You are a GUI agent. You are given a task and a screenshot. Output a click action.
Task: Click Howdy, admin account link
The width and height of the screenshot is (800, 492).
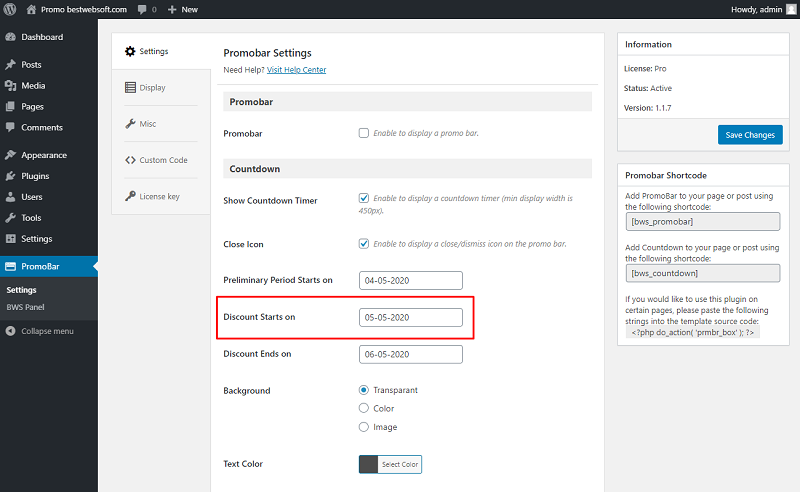757,9
